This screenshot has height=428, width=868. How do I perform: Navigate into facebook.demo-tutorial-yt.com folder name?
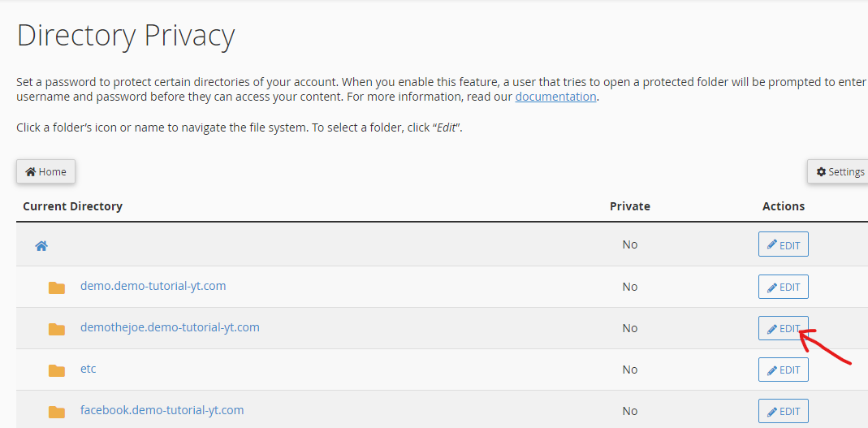pyautogui.click(x=162, y=410)
